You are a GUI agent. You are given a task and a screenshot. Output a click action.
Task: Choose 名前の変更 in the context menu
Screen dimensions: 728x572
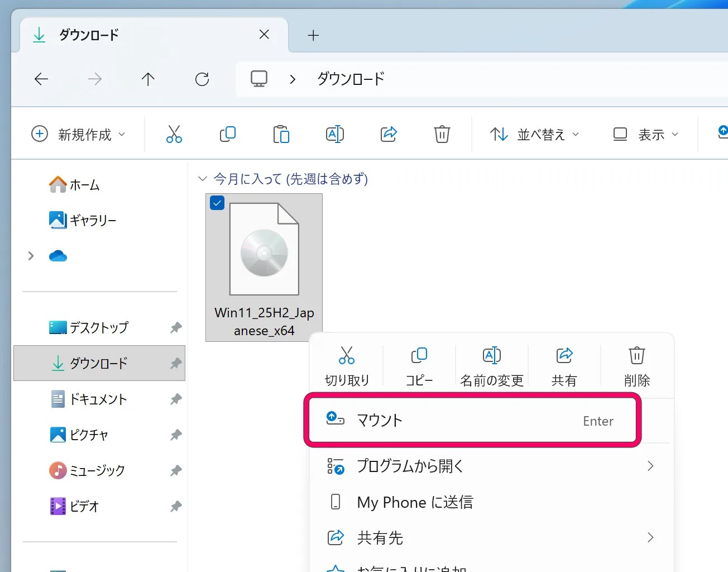[x=492, y=366]
